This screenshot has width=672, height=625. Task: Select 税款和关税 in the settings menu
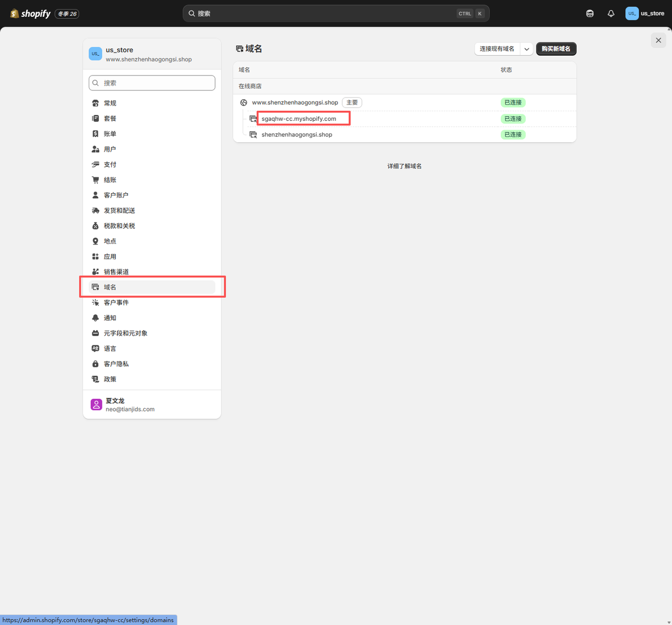click(119, 226)
